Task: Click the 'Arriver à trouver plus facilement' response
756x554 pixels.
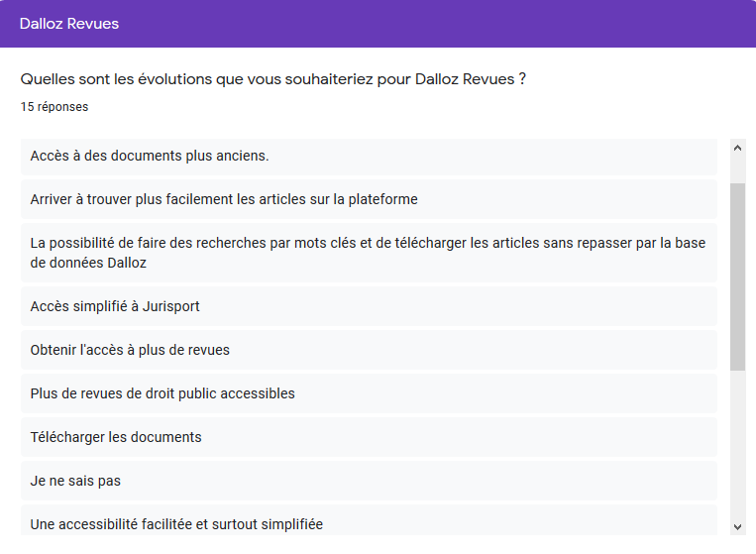Action: (224, 200)
